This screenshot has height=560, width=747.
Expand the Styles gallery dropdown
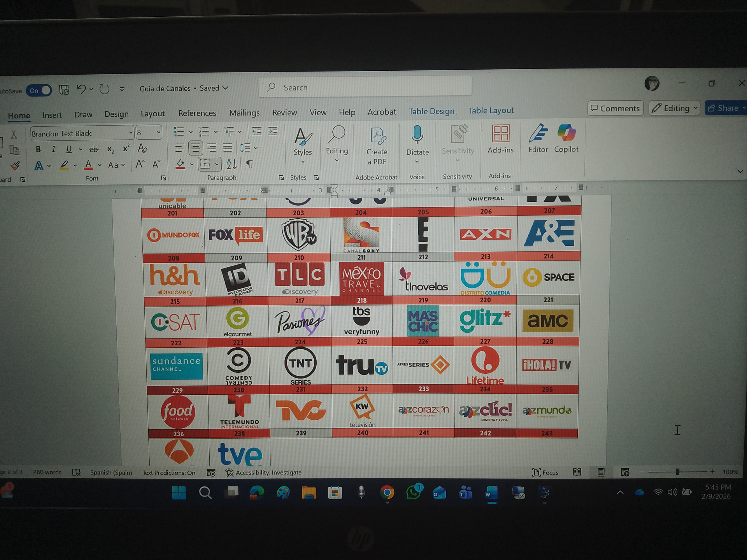click(x=303, y=162)
